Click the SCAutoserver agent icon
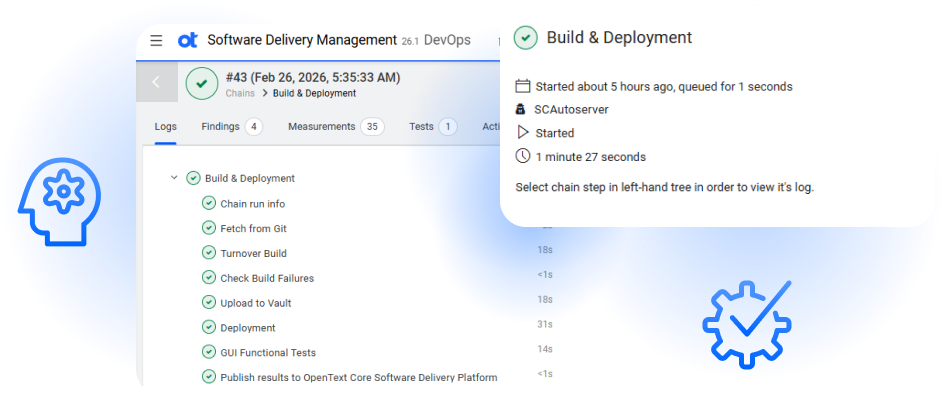 [521, 110]
